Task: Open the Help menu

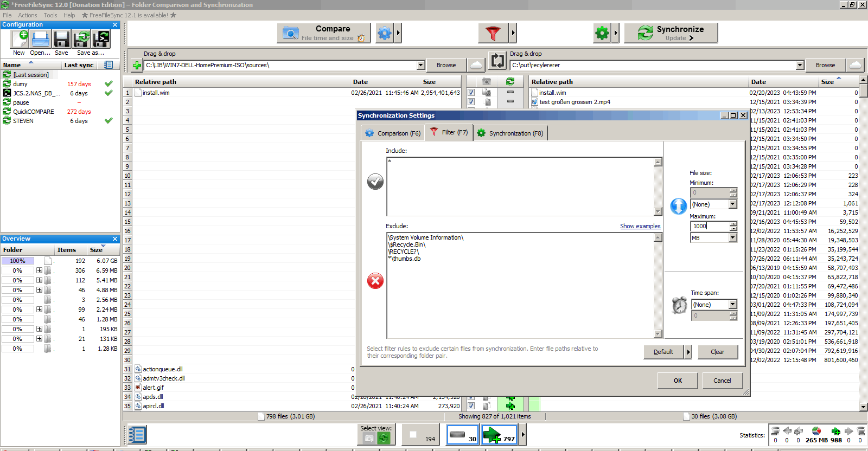Action: pyautogui.click(x=69, y=15)
